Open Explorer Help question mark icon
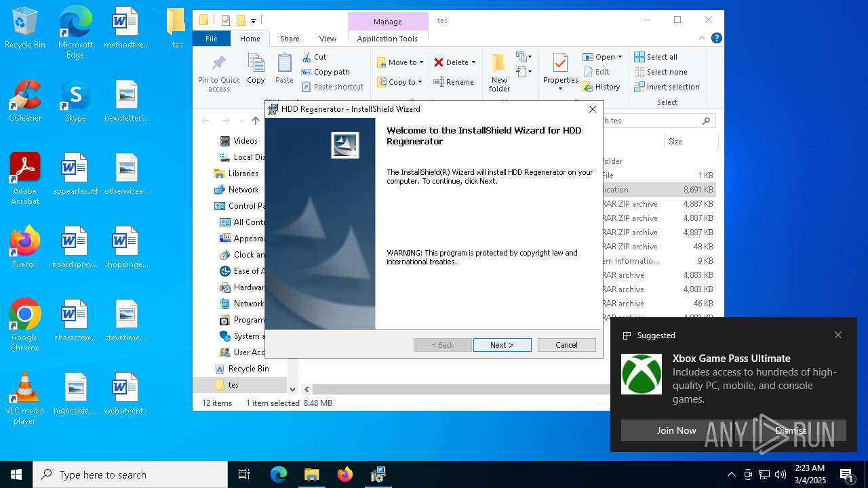 coord(716,38)
